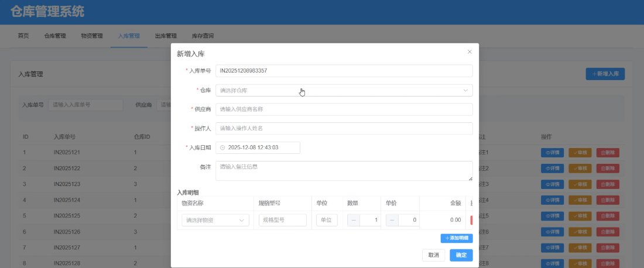Viewport: 644px width, 268px height.
Task: Click 删除 for row with 备注5
Action: 608,216
